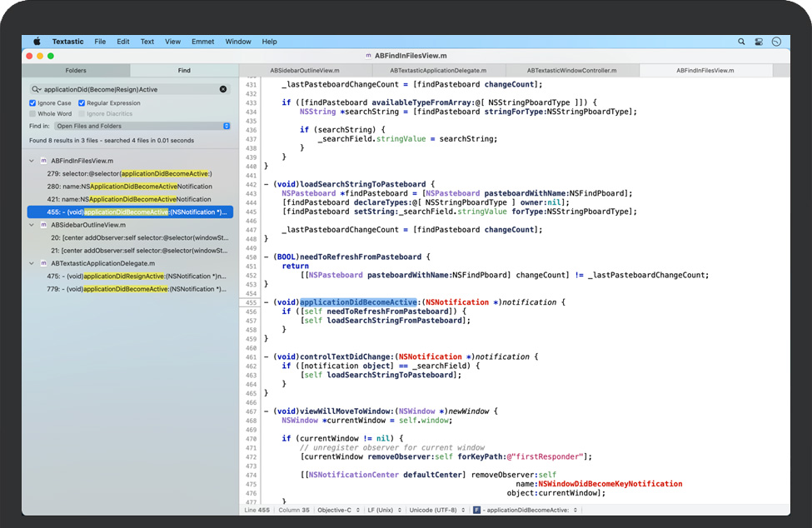Switch to the Folders sidebar tab
Viewport: 812px width, 528px height.
tap(76, 71)
